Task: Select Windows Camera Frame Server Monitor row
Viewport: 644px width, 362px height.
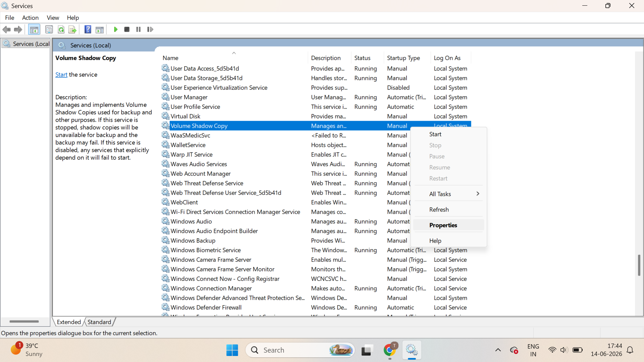Action: (x=316, y=269)
